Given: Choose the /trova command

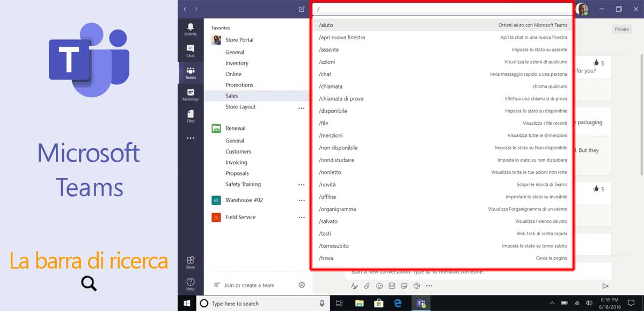Looking at the screenshot, I should [443, 258].
